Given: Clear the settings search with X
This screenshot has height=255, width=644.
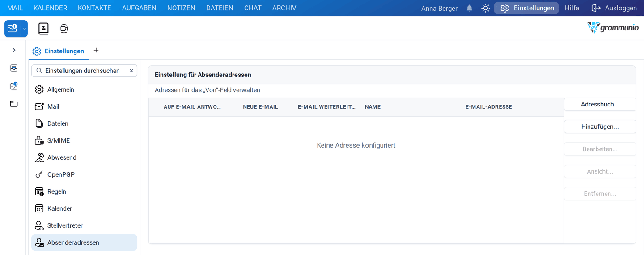Looking at the screenshot, I should [131, 71].
